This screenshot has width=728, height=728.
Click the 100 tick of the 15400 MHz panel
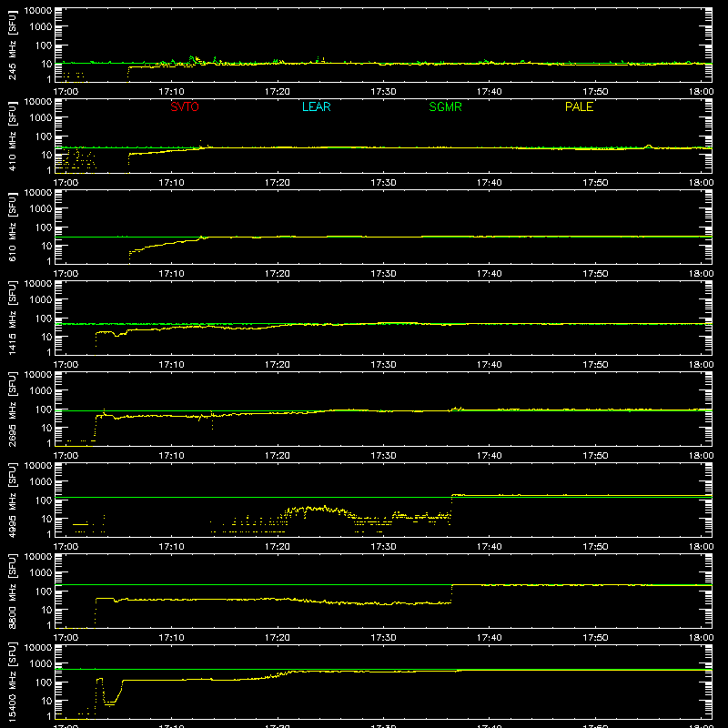[44, 682]
